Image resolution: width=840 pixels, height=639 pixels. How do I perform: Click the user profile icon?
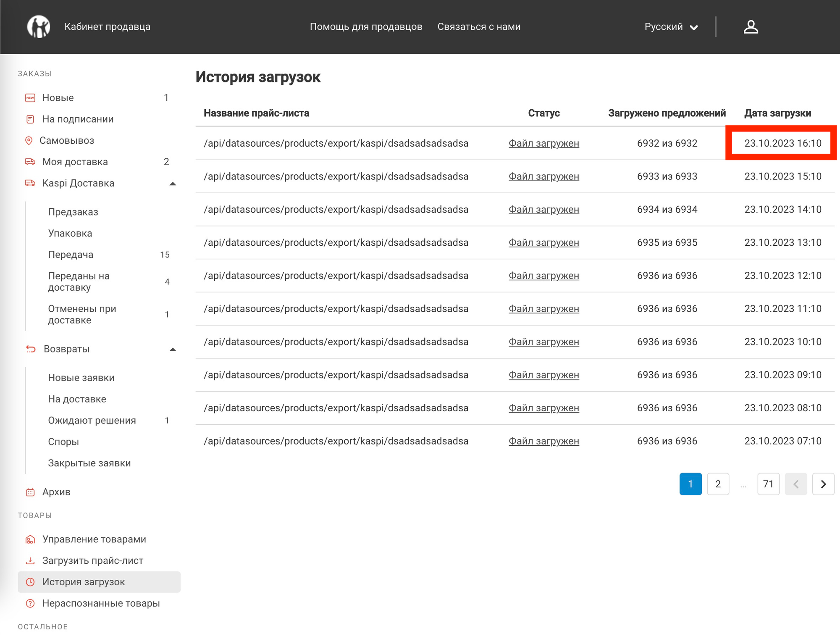click(751, 27)
